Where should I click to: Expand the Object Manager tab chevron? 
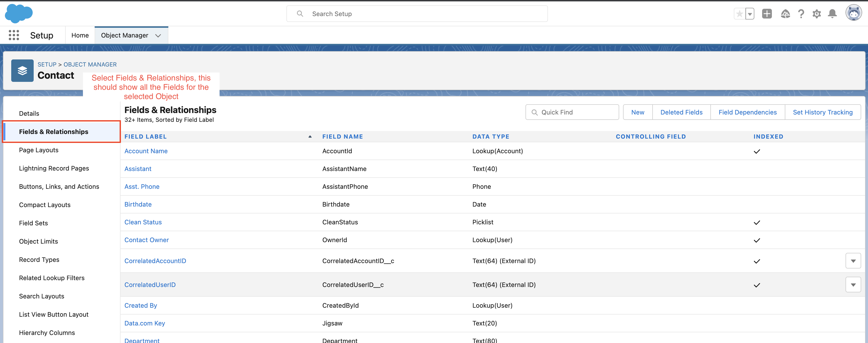[158, 36]
